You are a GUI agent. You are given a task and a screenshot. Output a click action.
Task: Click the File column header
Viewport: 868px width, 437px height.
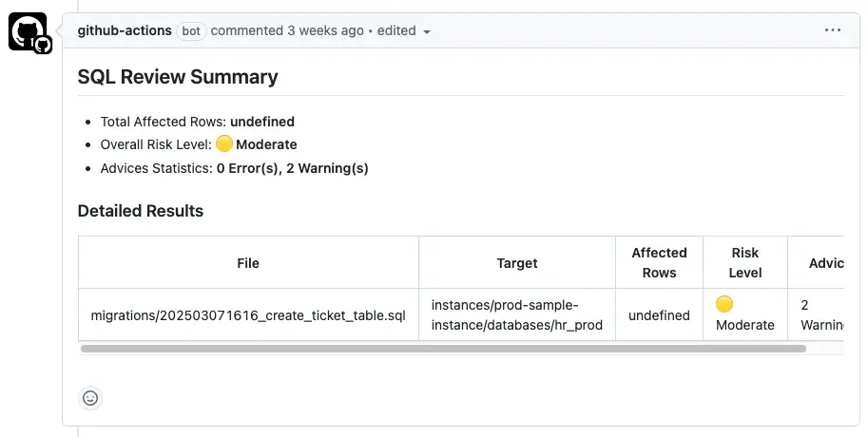(248, 263)
